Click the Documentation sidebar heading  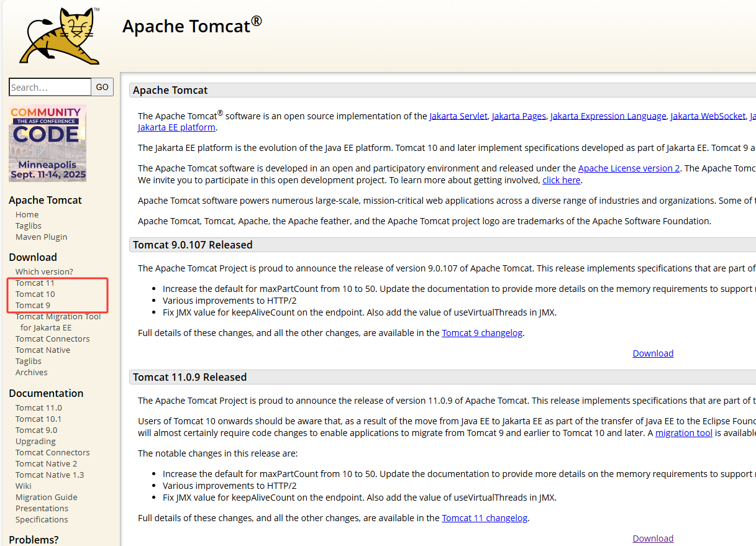pos(46,393)
